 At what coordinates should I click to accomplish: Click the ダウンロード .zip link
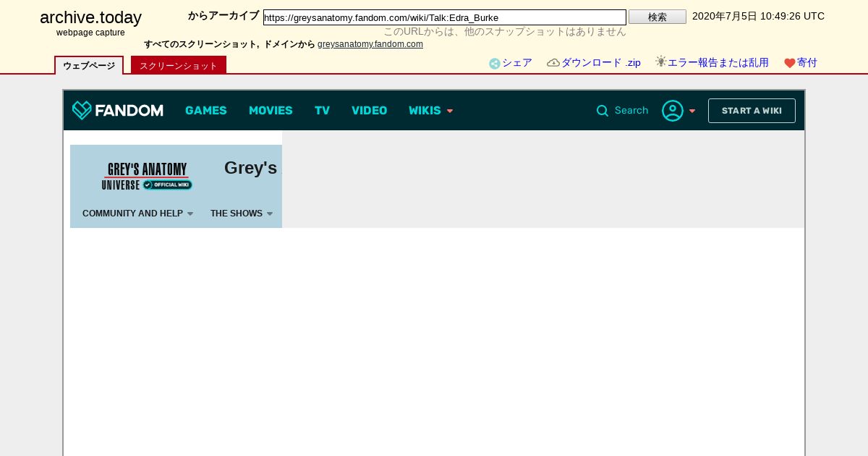tap(601, 63)
